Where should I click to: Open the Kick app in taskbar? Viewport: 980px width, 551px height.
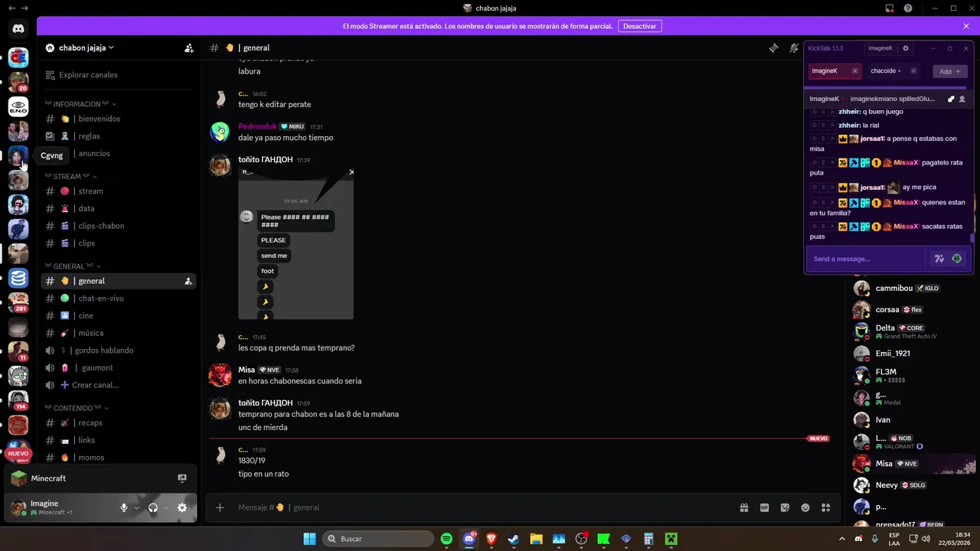pyautogui.click(x=603, y=539)
